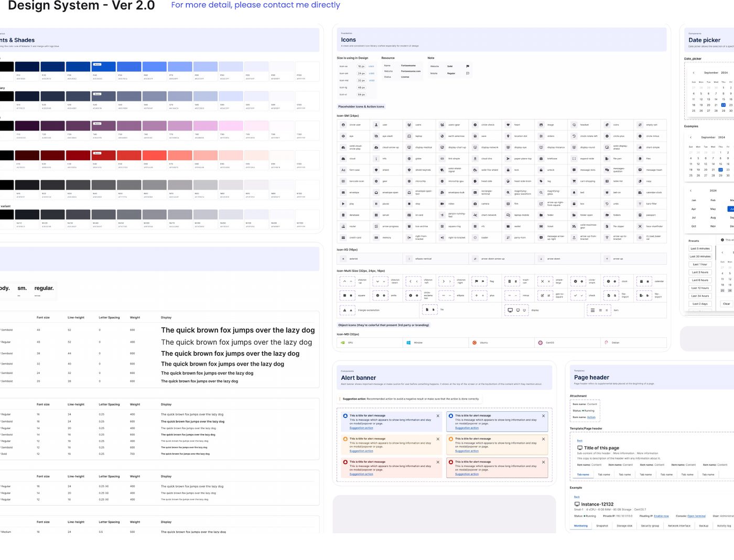Select the Security group tab
The image size is (734, 560).
tap(650, 525)
